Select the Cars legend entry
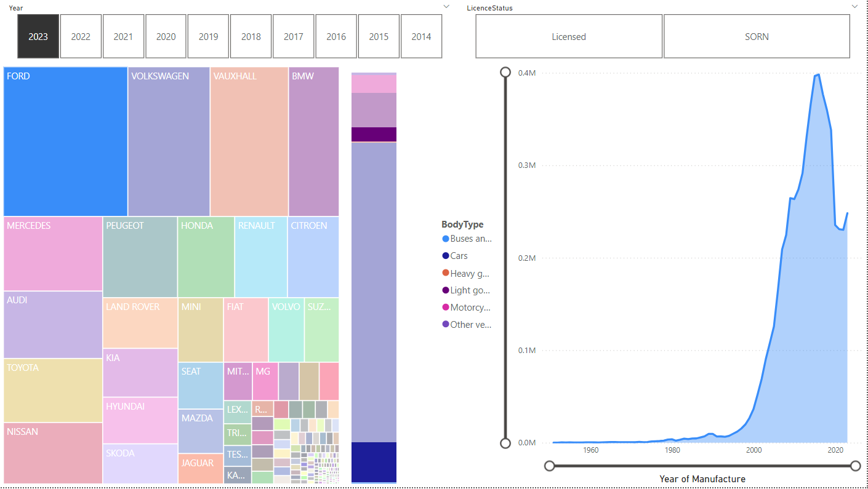 [x=455, y=256]
